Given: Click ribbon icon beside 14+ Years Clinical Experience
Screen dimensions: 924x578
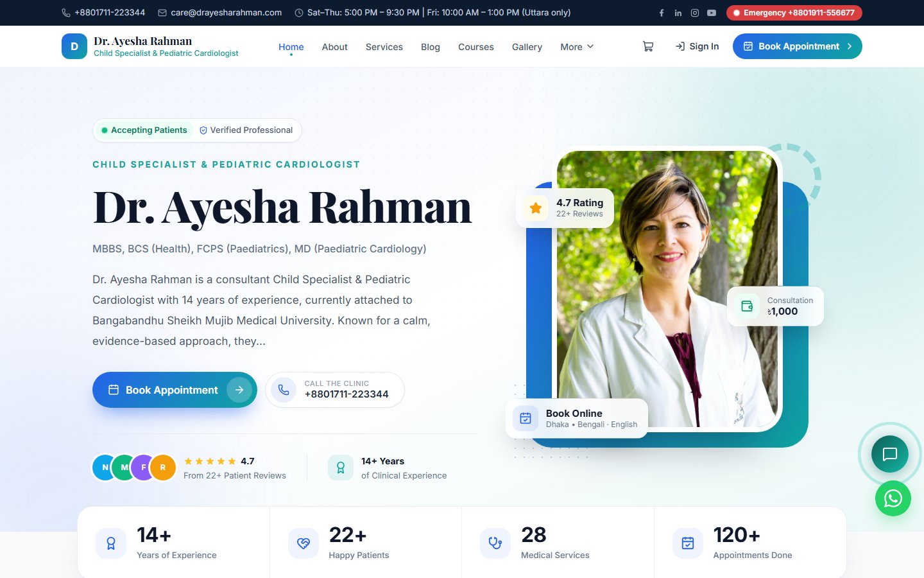Looking at the screenshot, I should pyautogui.click(x=341, y=468).
